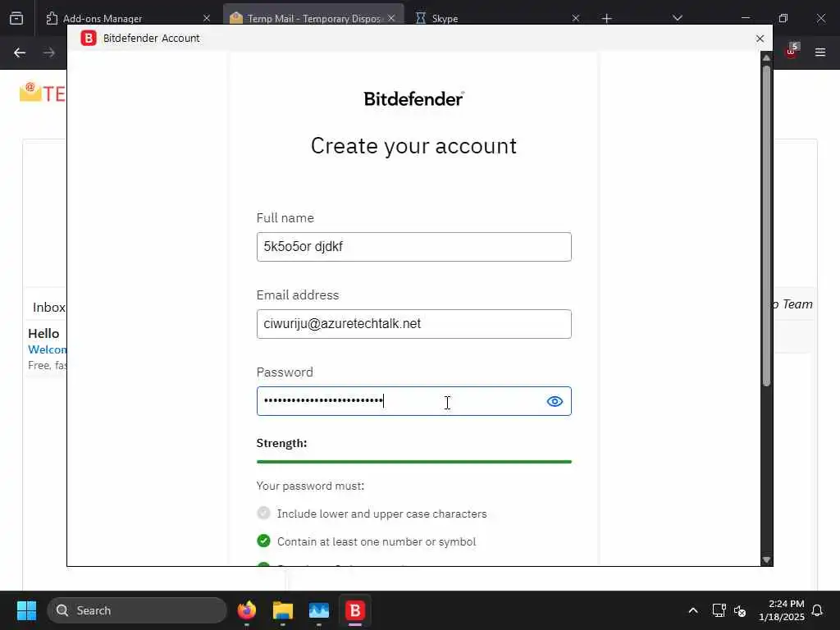Click the Hello message in Temp Mail inbox
840x630 pixels.
[43, 333]
